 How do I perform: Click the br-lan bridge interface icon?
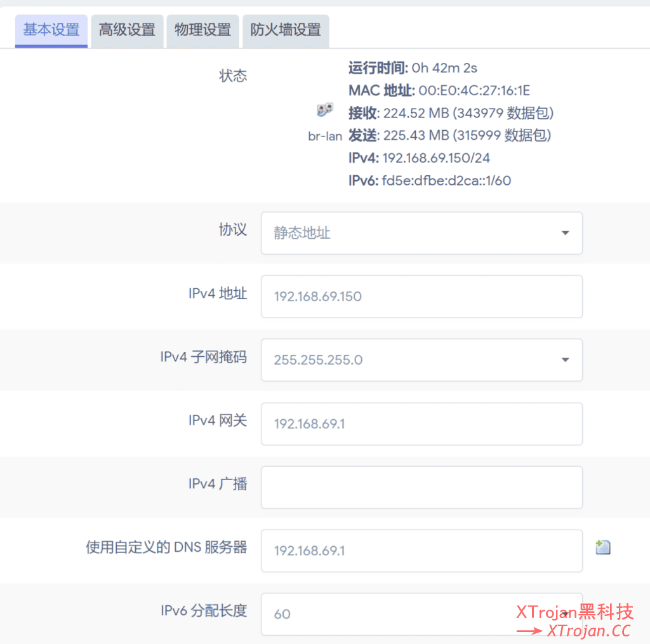tap(324, 109)
